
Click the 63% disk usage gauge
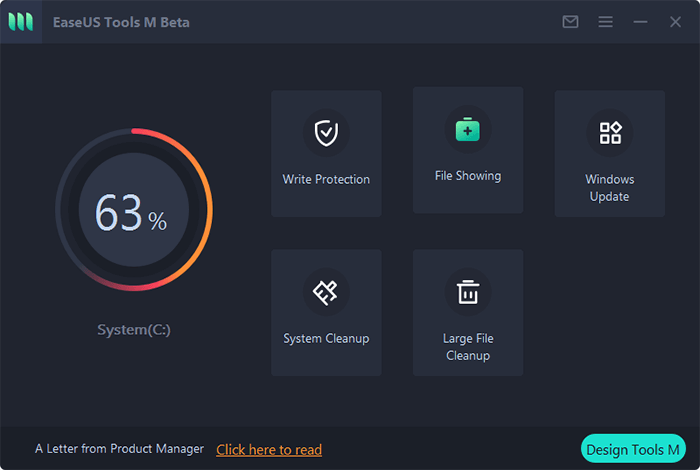pyautogui.click(x=133, y=208)
